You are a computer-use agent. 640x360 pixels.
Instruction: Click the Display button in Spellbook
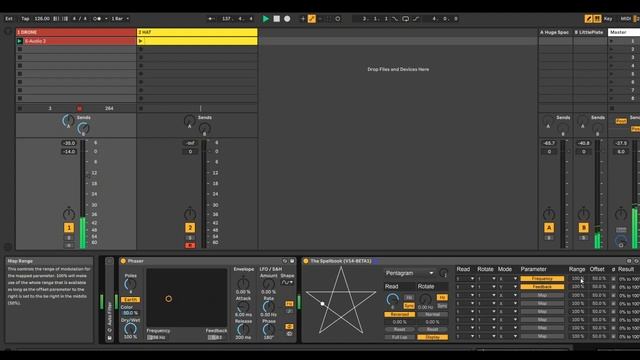pyautogui.click(x=433, y=337)
